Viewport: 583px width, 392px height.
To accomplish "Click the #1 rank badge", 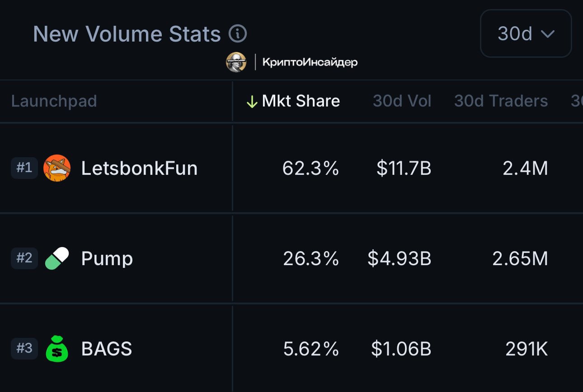I will [x=24, y=168].
